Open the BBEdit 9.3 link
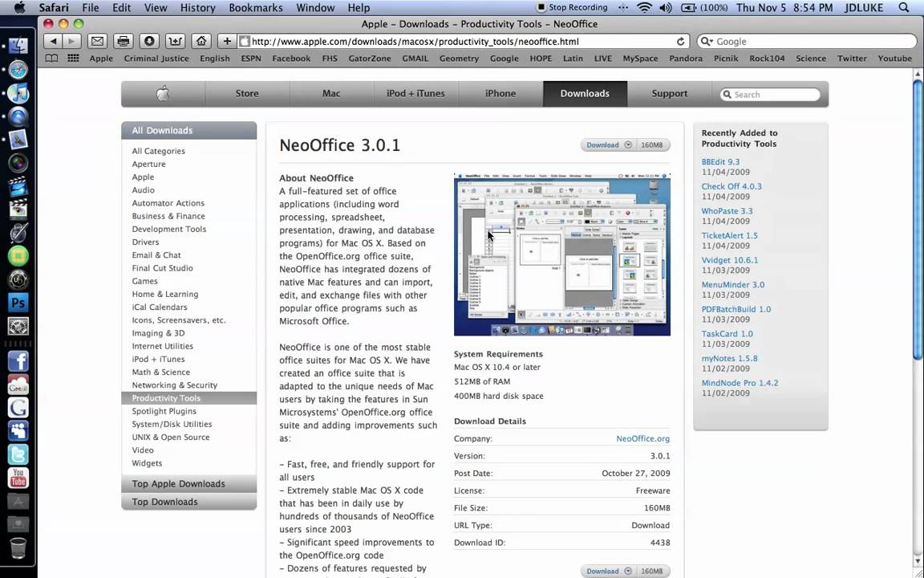 (721, 161)
